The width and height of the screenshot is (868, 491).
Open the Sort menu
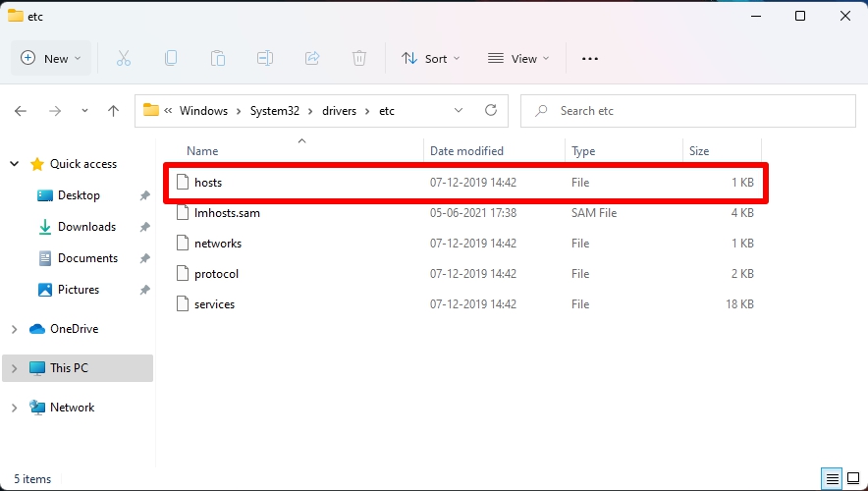[431, 58]
